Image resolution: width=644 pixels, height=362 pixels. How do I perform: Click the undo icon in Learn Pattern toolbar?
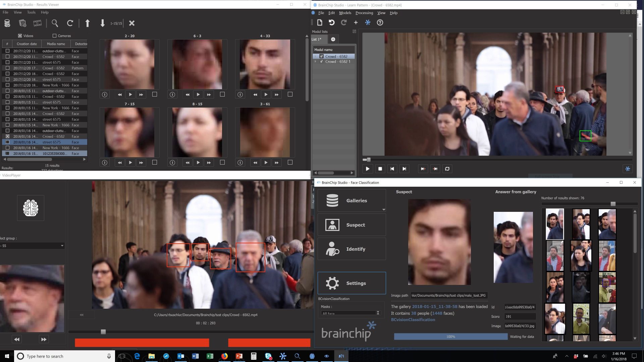(331, 22)
